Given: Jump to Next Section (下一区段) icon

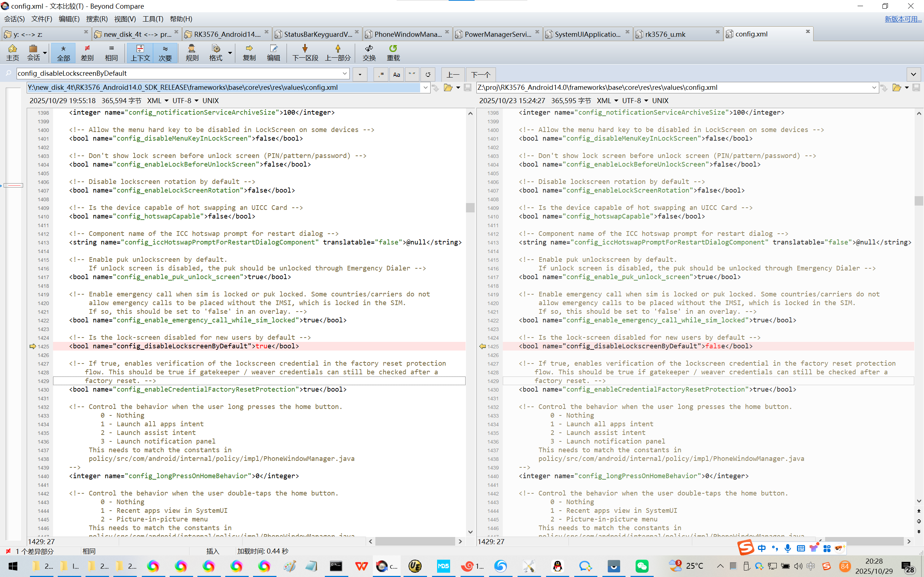Looking at the screenshot, I should (305, 52).
